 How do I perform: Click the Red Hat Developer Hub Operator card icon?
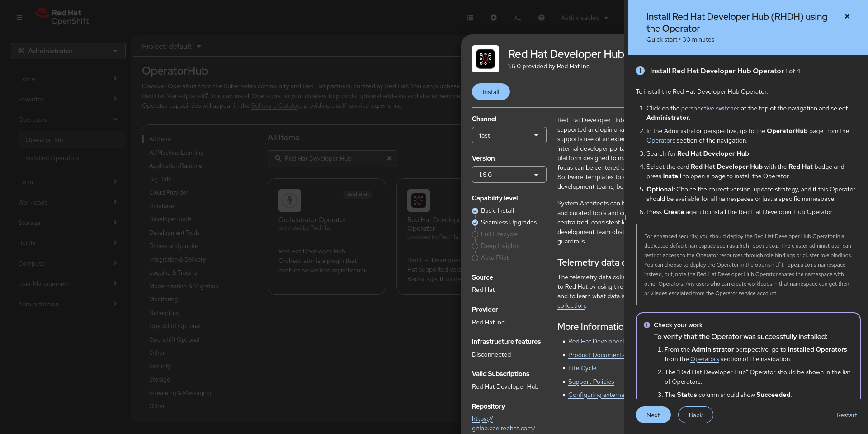[x=419, y=200]
